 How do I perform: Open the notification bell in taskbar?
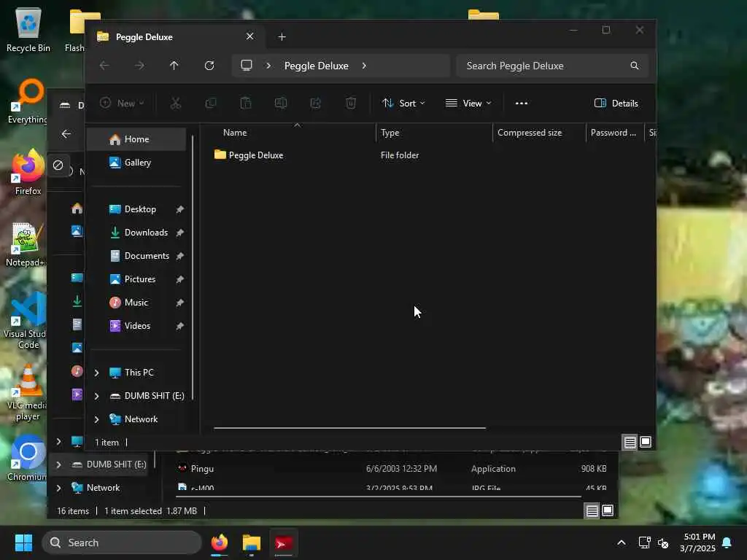(x=727, y=542)
